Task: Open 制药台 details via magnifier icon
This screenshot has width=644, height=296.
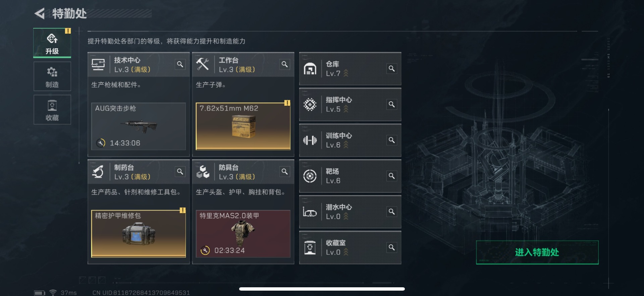Action: (x=180, y=172)
